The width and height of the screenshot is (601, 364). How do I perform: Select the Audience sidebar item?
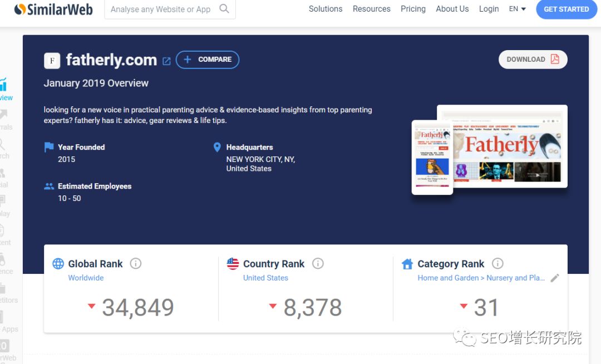click(6, 264)
